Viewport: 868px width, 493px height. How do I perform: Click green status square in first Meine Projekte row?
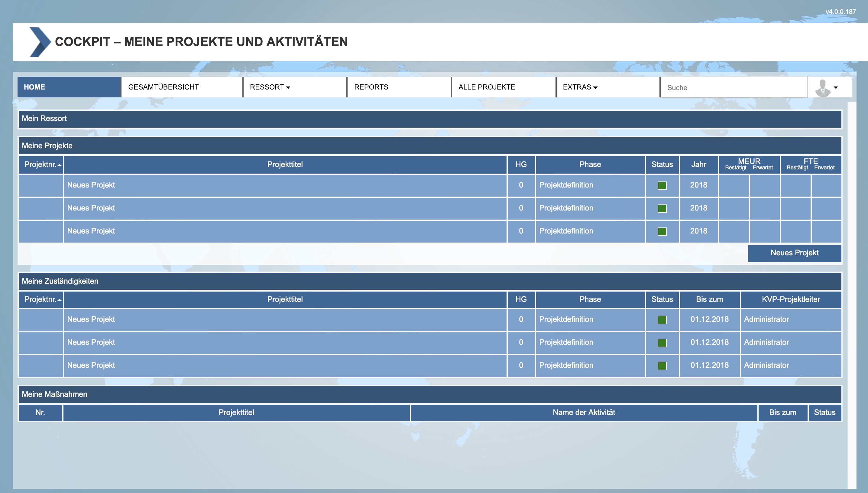click(662, 185)
